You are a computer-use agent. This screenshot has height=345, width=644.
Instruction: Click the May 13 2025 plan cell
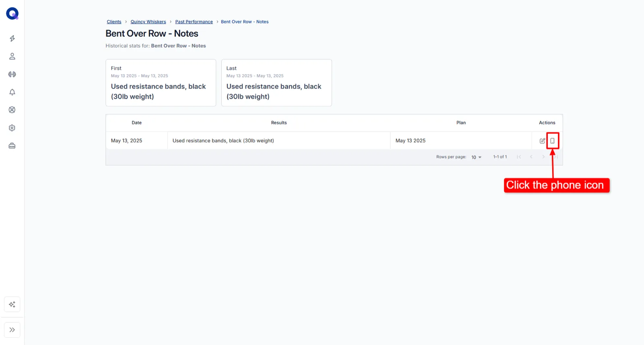[461, 141]
